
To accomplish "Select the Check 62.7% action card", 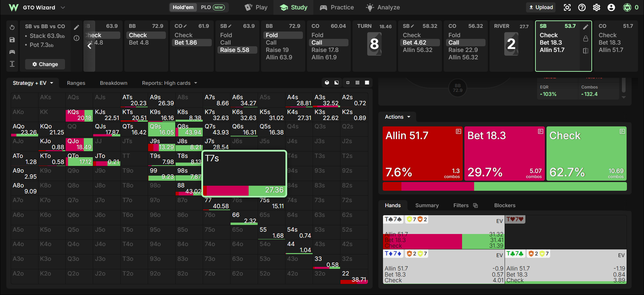I will pos(586,154).
